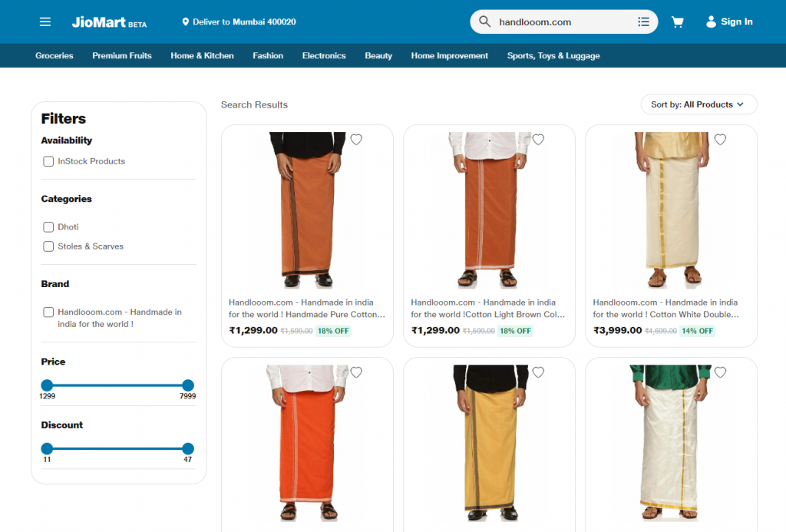This screenshot has width=786, height=532.
Task: Go to the Electronics category
Action: [324, 56]
